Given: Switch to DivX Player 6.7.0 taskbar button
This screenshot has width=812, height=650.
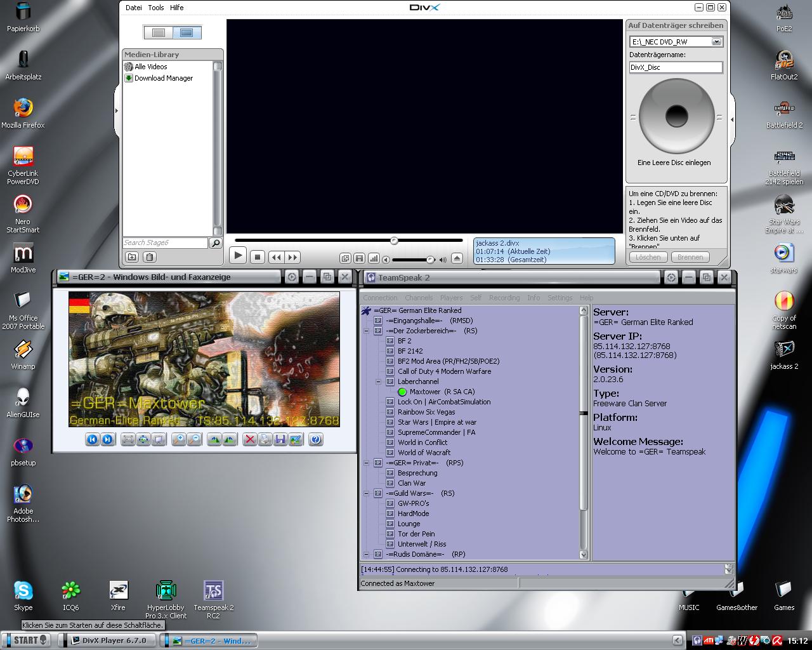Looking at the screenshot, I should coord(108,640).
